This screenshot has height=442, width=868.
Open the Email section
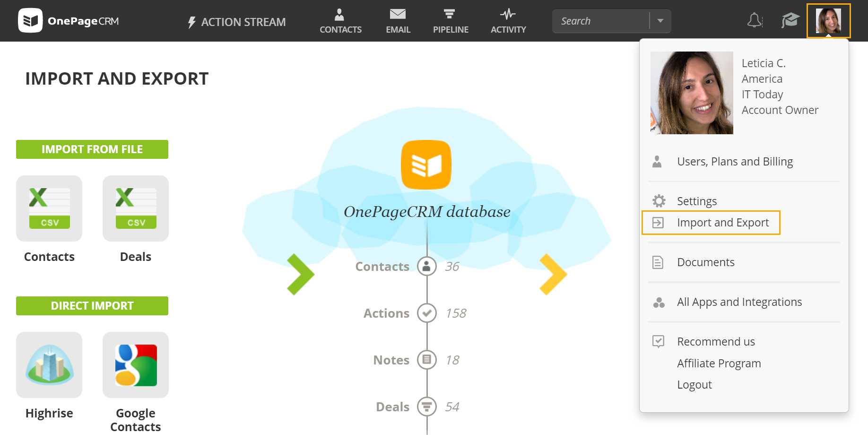398,21
